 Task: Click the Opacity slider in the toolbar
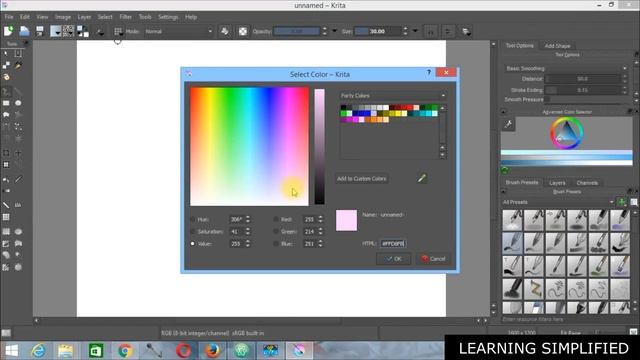pos(297,31)
